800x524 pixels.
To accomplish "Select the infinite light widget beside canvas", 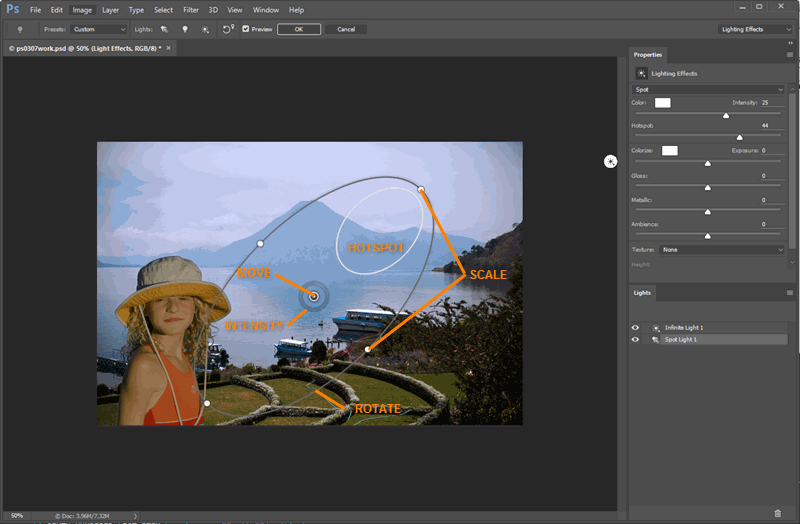I will coord(610,162).
